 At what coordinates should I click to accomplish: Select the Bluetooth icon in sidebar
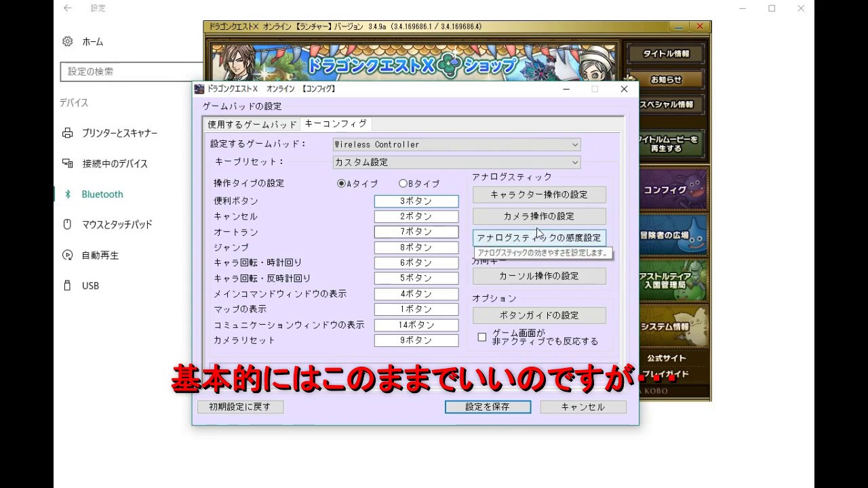[68, 195]
